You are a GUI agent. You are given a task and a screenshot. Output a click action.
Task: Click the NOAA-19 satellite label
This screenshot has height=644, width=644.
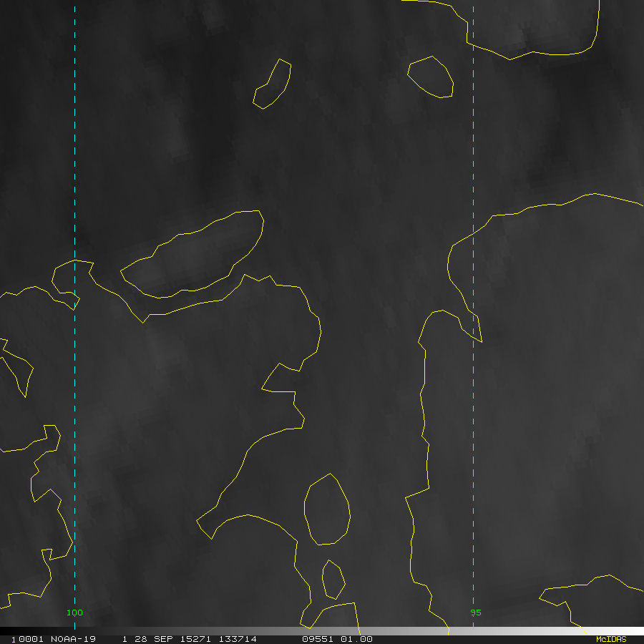[73, 639]
